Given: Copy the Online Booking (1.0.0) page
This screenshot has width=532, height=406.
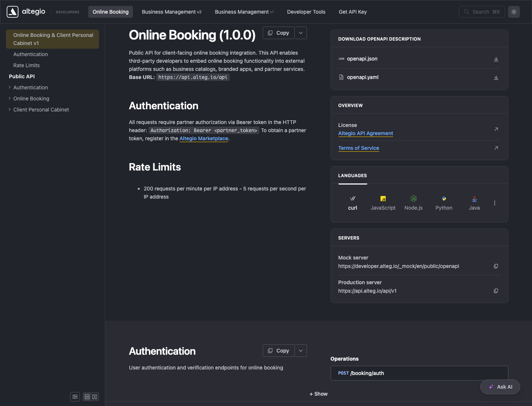Looking at the screenshot, I should tap(279, 33).
